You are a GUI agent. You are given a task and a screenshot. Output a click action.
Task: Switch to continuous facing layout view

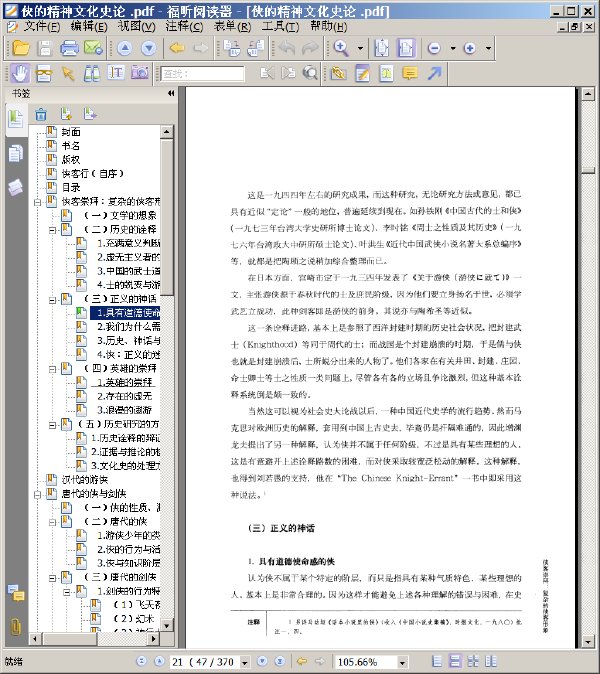[490, 661]
